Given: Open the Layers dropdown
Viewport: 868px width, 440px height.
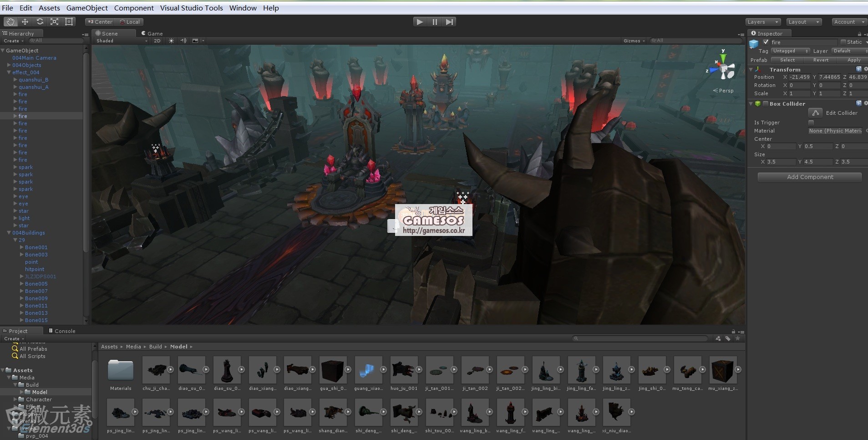Looking at the screenshot, I should point(763,21).
